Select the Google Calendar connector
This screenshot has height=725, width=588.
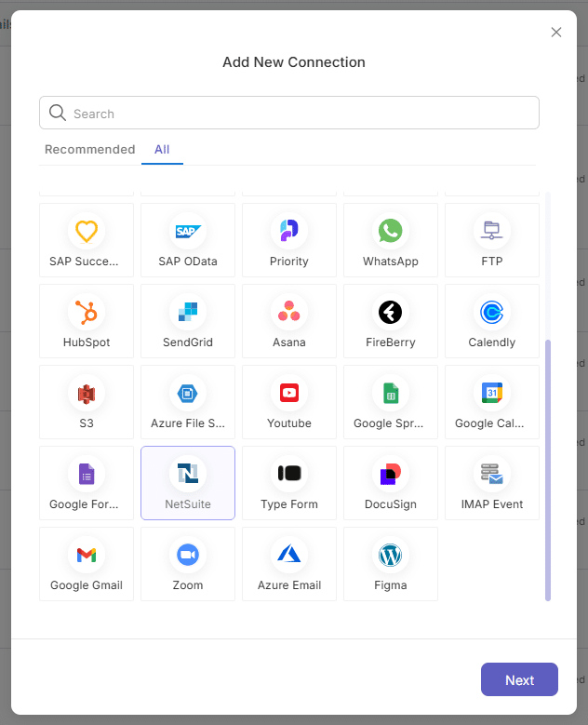click(492, 402)
